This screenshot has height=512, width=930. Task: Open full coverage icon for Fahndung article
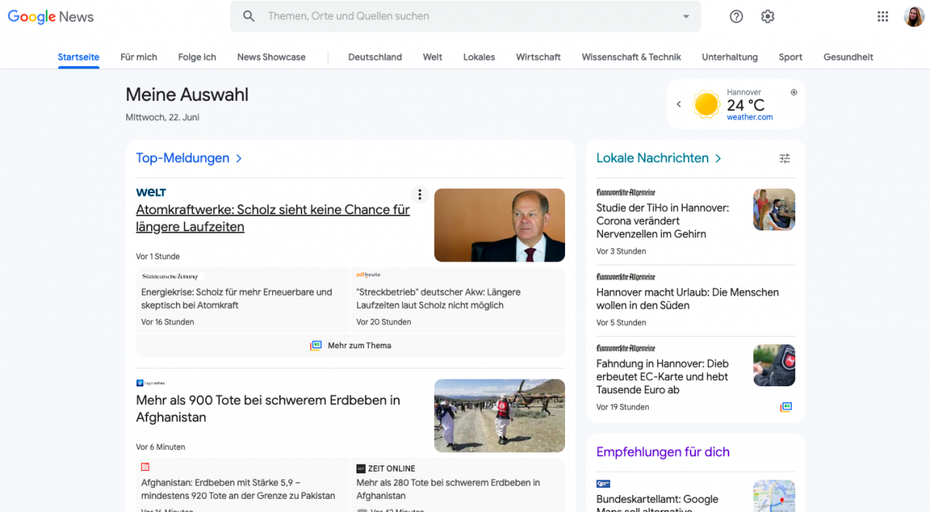pyautogui.click(x=786, y=407)
